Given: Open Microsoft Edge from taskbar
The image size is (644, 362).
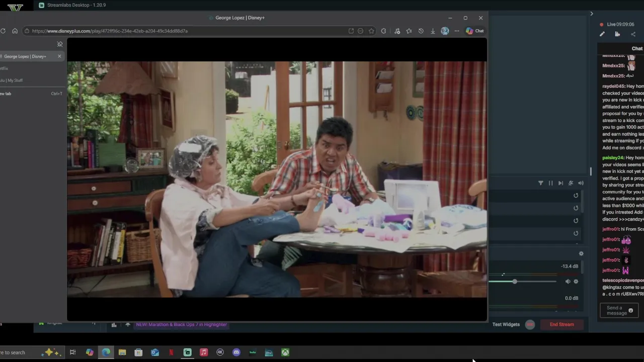Looking at the screenshot, I should click(106, 352).
